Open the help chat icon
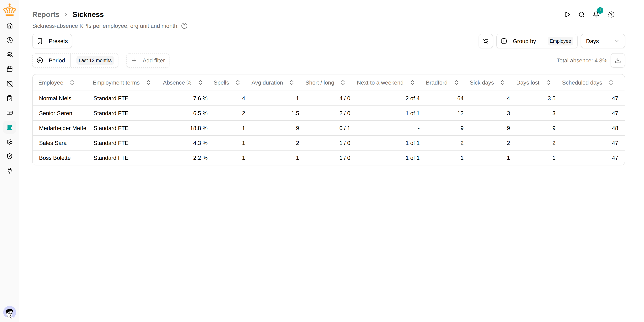644x322 pixels. coord(611,14)
